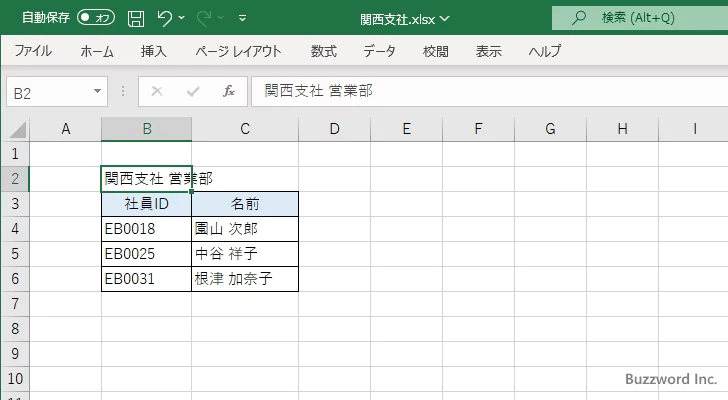728x400 pixels.
Task: Select cell containing 園山 次郎
Action: [x=245, y=229]
